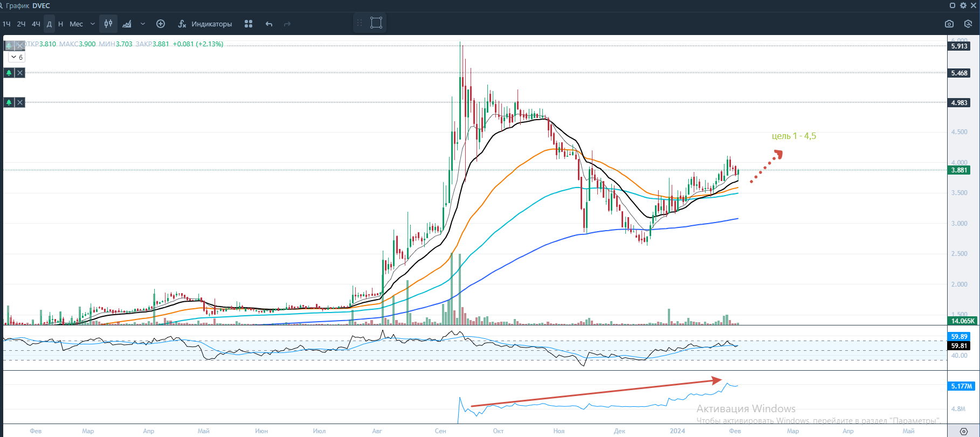
Task: Expand the timeframe dropdown after Мес
Action: coord(93,24)
